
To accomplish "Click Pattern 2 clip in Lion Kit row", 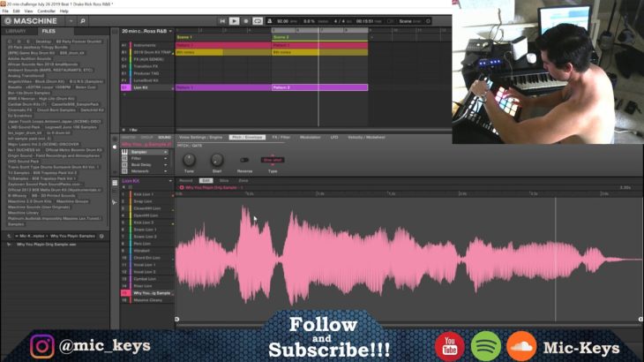I will pyautogui.click(x=319, y=87).
